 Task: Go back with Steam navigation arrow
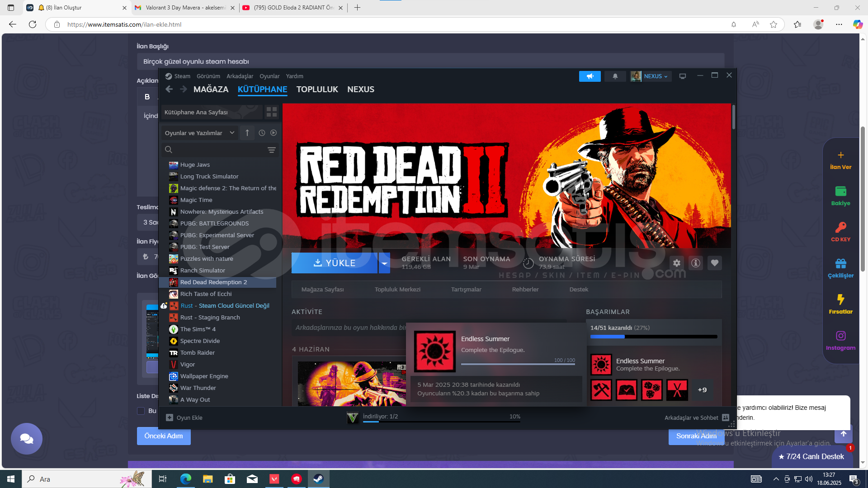tap(169, 89)
